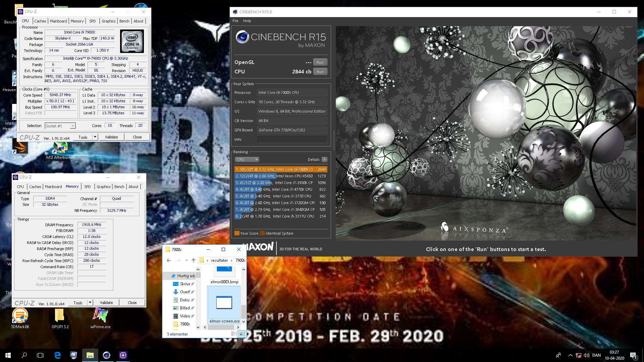
Task: Switch to Cinebench in the taskbar
Action: pyautogui.click(x=106, y=355)
